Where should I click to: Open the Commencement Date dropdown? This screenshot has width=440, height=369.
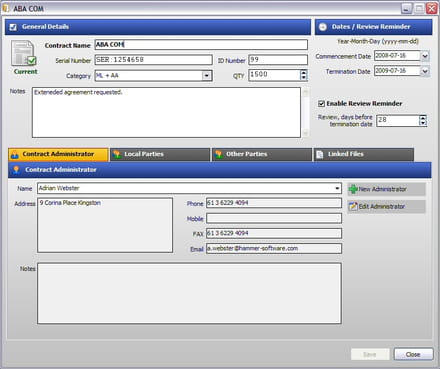coord(425,56)
